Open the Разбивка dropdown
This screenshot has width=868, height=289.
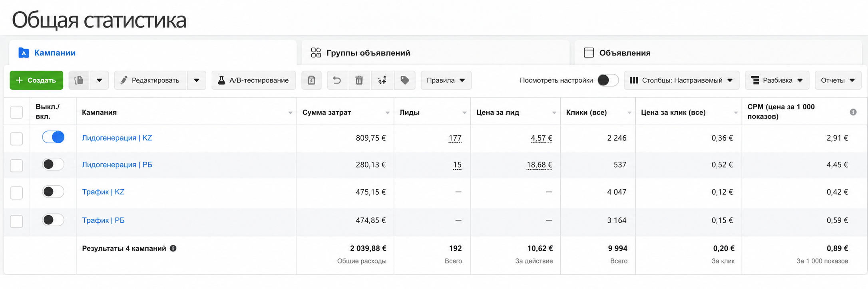click(777, 80)
